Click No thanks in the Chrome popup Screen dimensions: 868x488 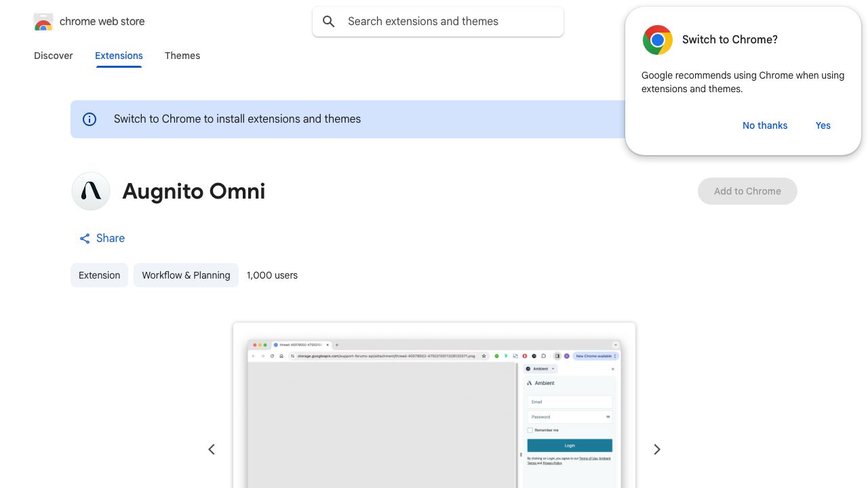tap(765, 125)
